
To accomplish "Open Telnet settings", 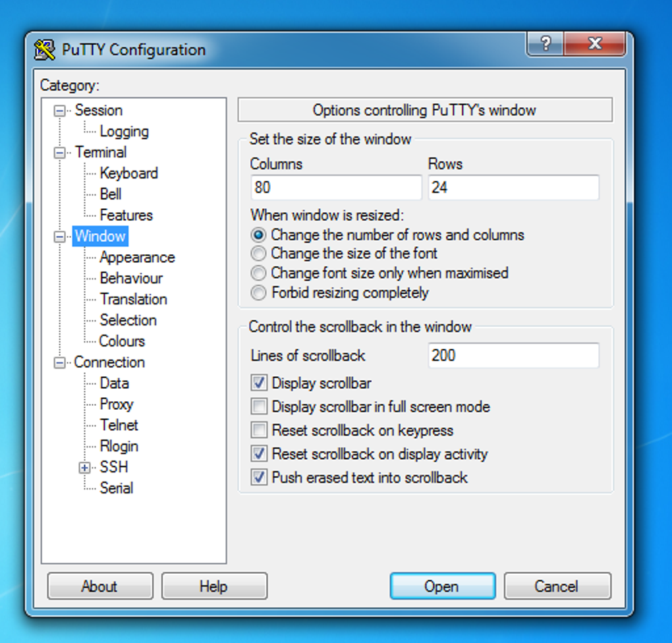I will pos(119,425).
